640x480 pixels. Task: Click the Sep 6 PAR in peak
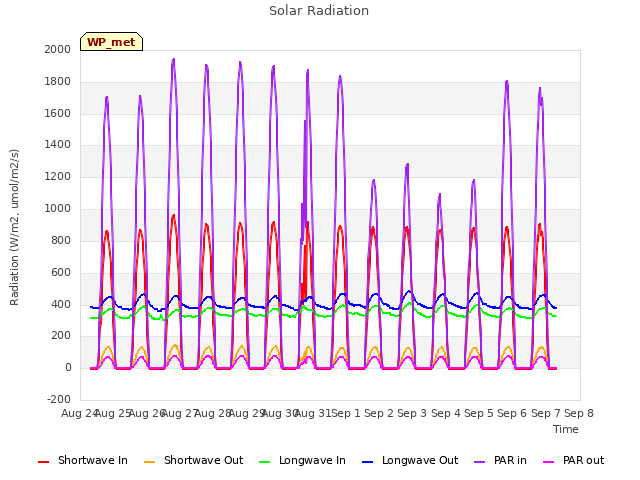click(x=507, y=82)
